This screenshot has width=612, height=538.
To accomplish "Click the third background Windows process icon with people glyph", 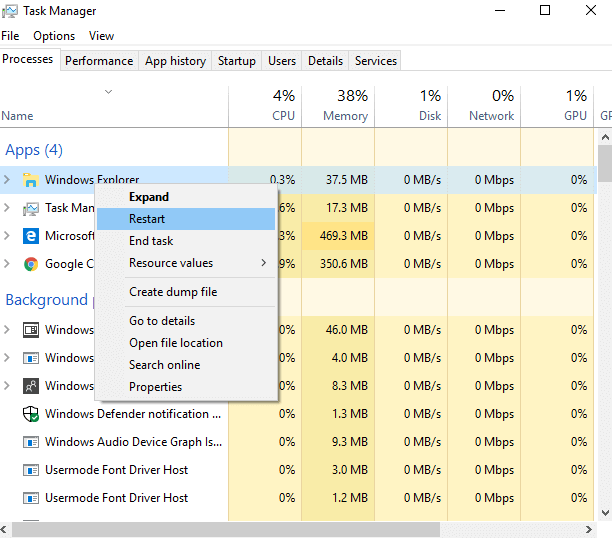I will click(x=31, y=386).
